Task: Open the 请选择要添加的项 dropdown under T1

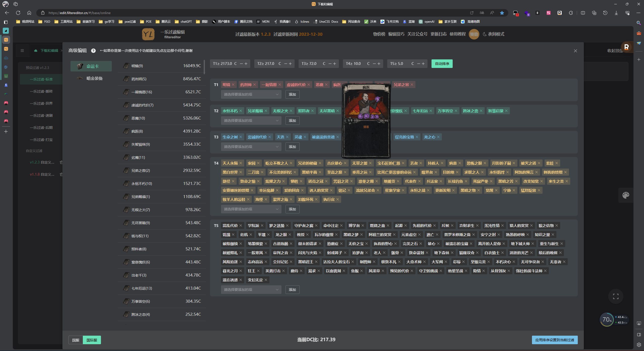Action: click(251, 94)
